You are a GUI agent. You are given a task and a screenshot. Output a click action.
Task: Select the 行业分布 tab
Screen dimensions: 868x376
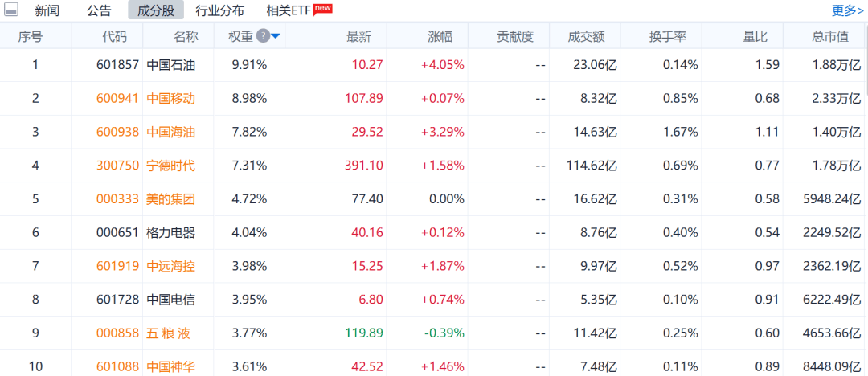coord(220,10)
